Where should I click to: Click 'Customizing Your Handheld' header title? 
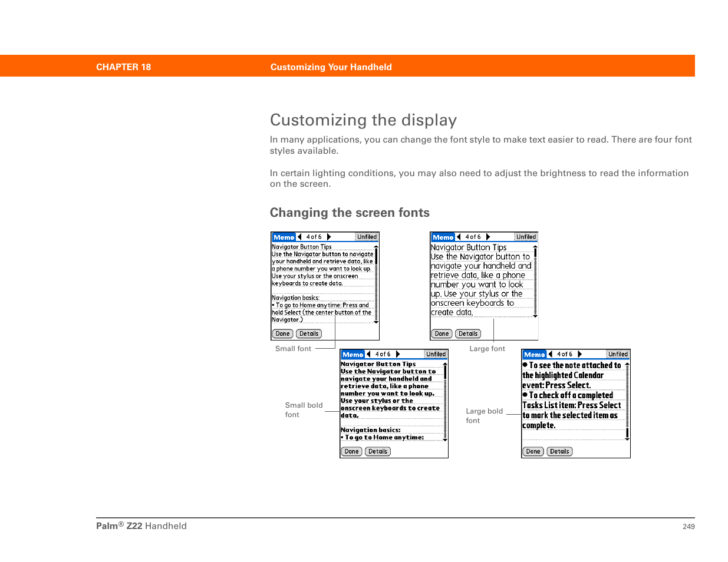pyautogui.click(x=331, y=67)
